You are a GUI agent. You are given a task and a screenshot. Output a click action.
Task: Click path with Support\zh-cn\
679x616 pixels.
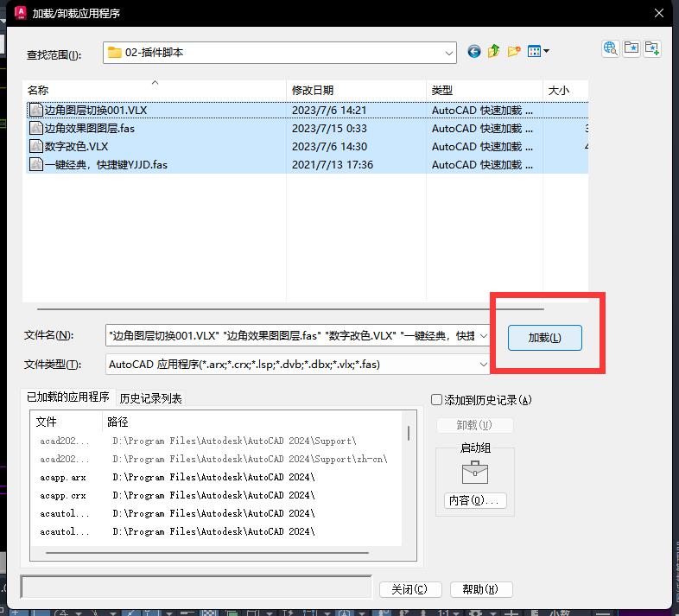pyautogui.click(x=250, y=459)
